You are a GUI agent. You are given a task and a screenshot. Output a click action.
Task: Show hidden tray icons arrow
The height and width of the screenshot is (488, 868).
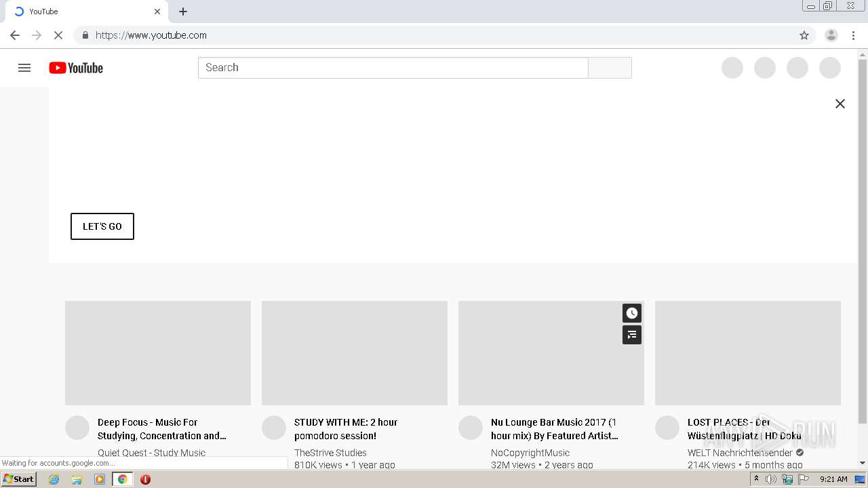(x=756, y=479)
